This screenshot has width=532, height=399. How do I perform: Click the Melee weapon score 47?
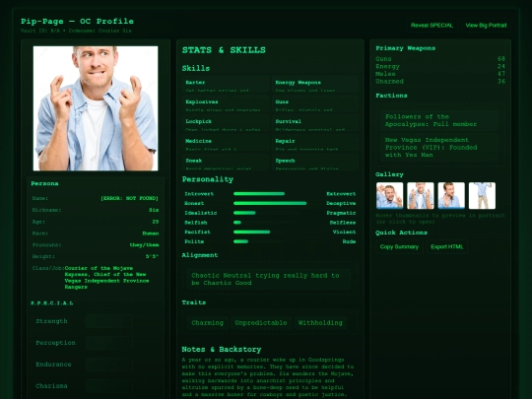click(501, 74)
